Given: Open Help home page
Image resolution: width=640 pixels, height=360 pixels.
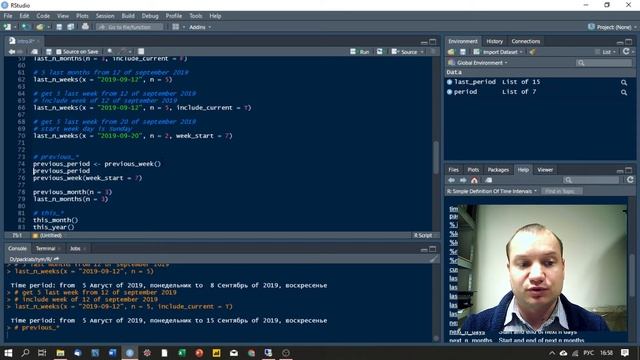Looking at the screenshot, I should click(474, 180).
